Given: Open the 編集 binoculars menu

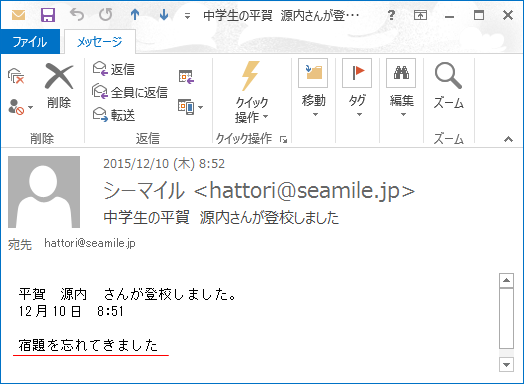Looking at the screenshot, I should [x=401, y=88].
